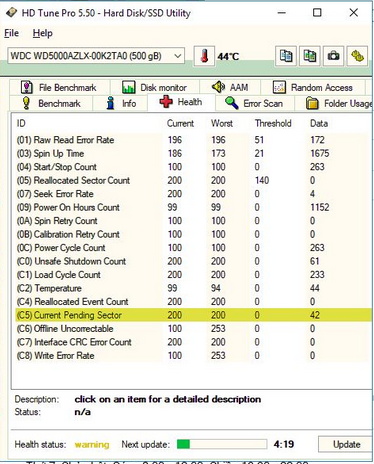Viewport: 374px width, 464px height.
Task: Open the AAM tab
Action: [230, 88]
